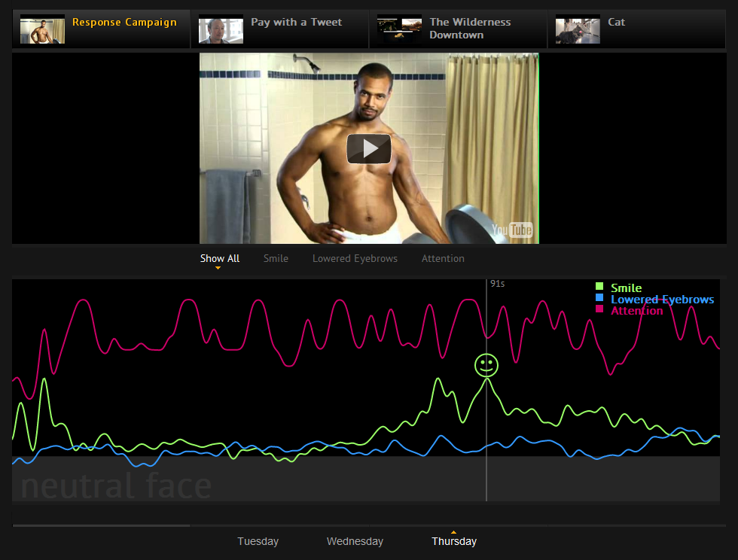The image size is (738, 560).
Task: Open the Pay with a Tweet thumbnail
Action: click(x=221, y=30)
